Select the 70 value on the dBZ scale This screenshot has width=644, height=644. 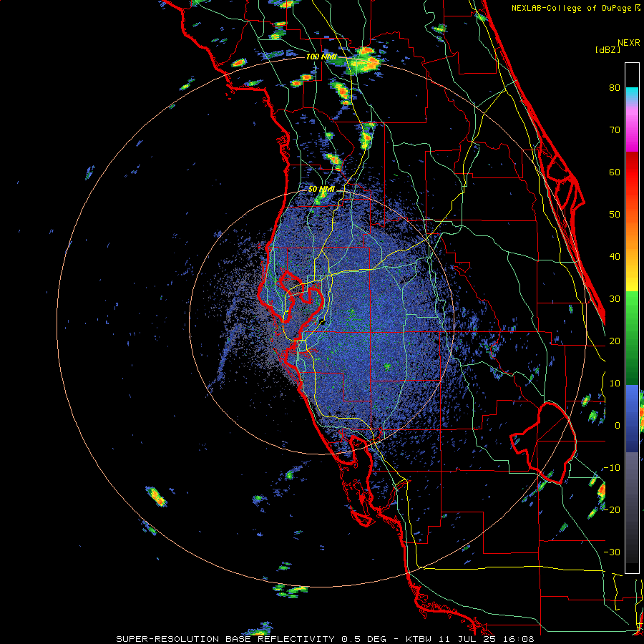pyautogui.click(x=615, y=130)
